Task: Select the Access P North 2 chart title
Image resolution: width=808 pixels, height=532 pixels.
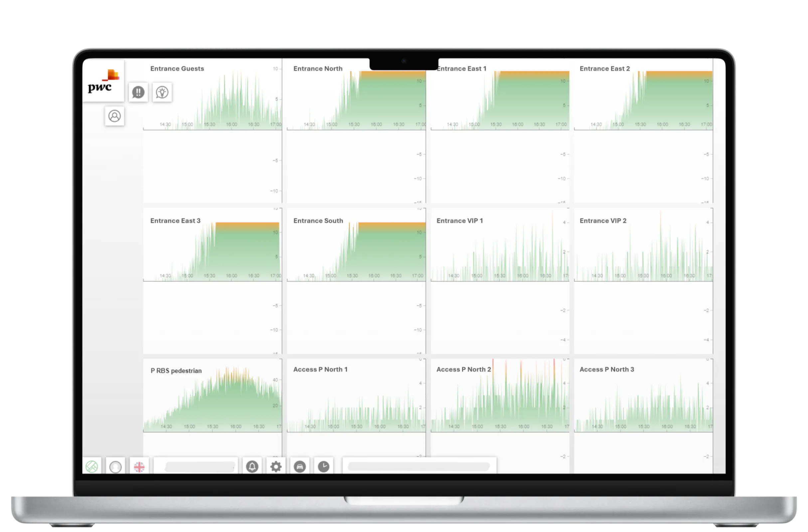Action: point(463,369)
